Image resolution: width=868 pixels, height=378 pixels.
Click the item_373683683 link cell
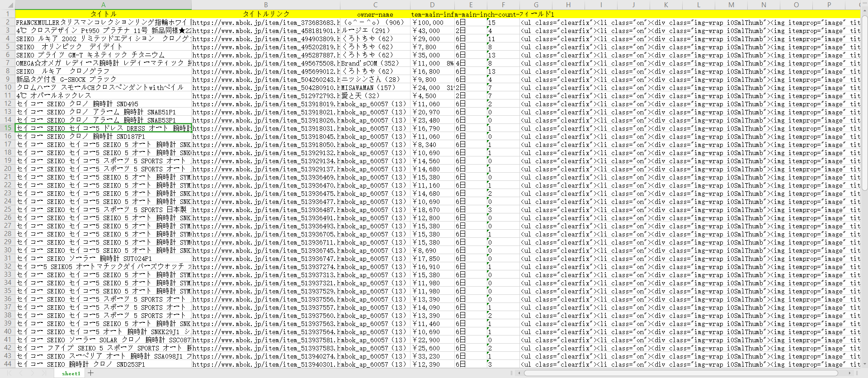tap(266, 22)
